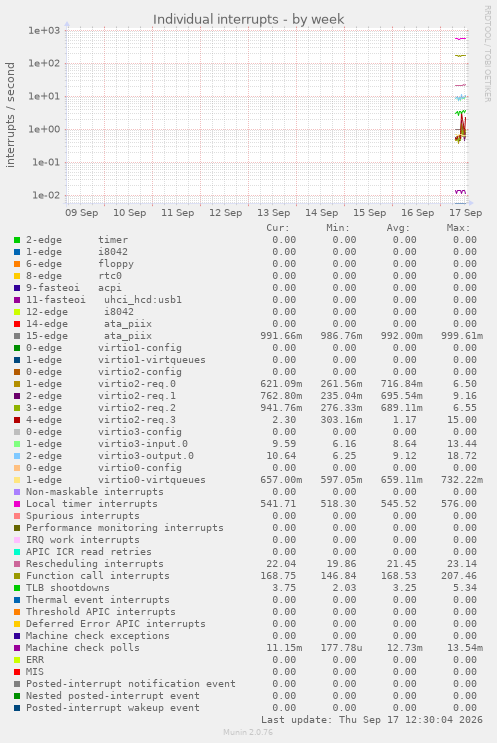Click the purple Machine check polls swatch
497x743 pixels.
pos(17,648)
